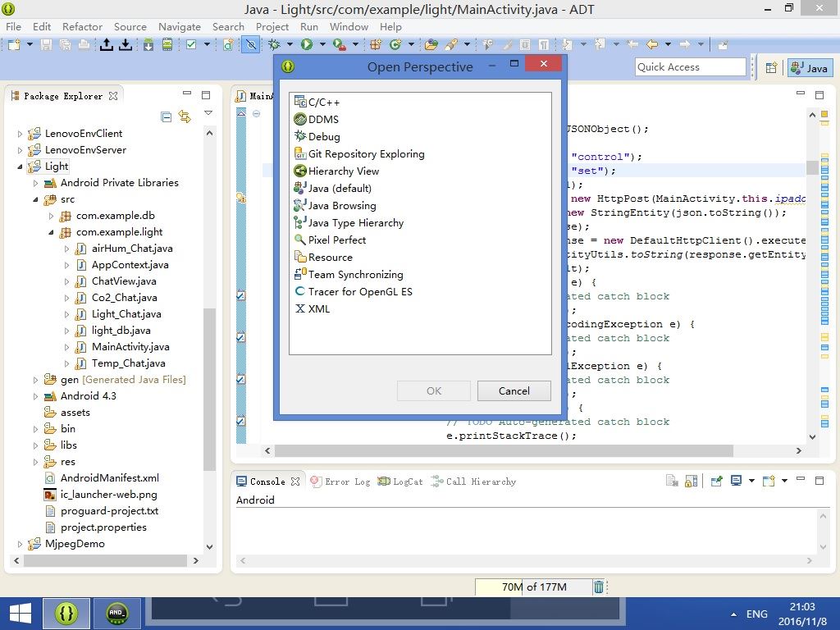Click the Open Type toolbar icon

[x=431, y=44]
